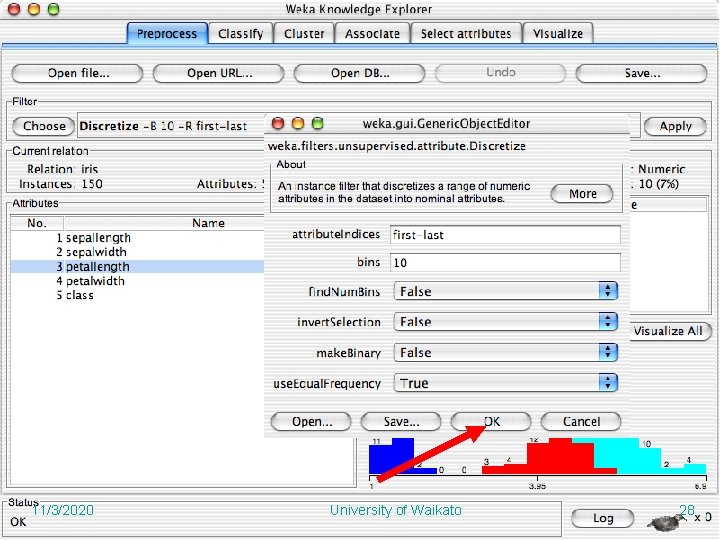The height and width of the screenshot is (540, 720).
Task: Click the Undo button
Action: (x=501, y=73)
